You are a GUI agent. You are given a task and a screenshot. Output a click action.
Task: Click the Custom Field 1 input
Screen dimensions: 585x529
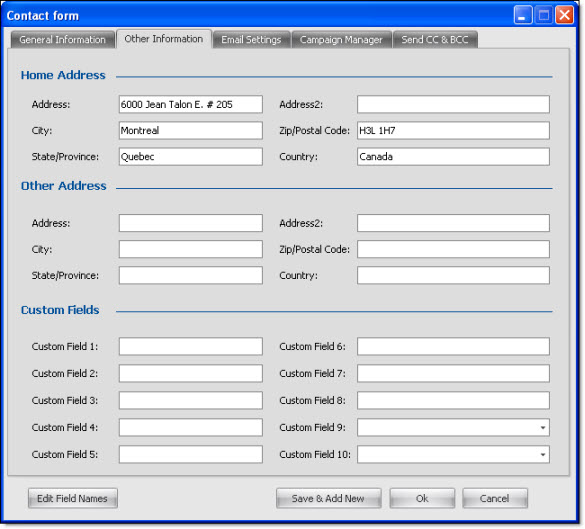tap(191, 347)
